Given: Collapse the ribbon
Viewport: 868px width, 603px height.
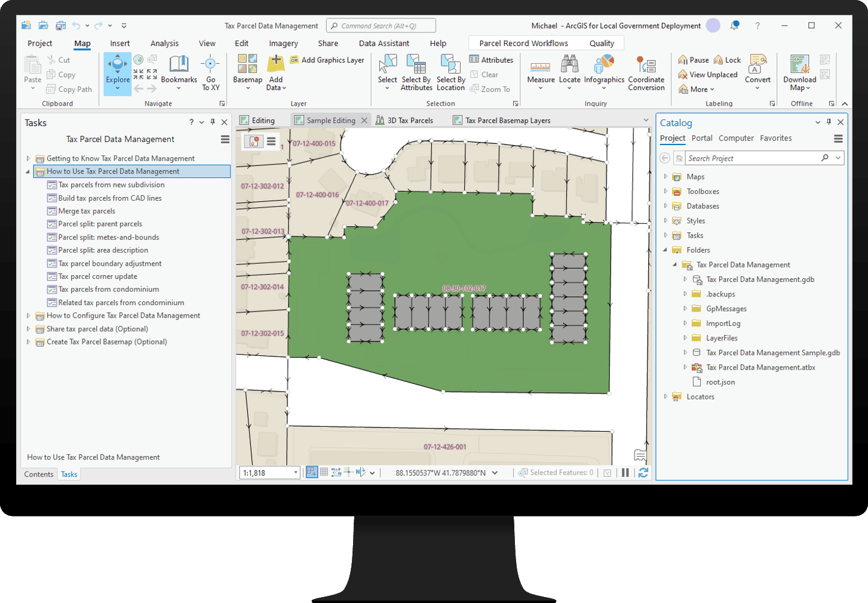Looking at the screenshot, I should pos(845,104).
